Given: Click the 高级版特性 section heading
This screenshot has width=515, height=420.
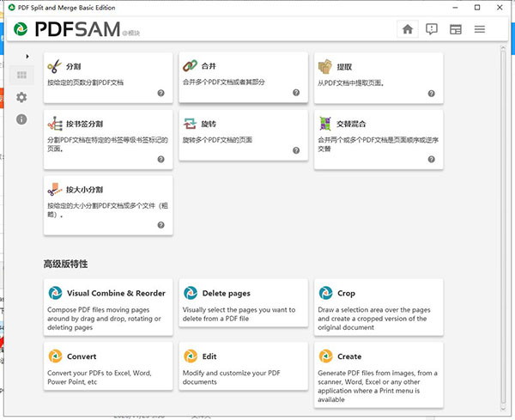Looking at the screenshot, I should [x=66, y=264].
